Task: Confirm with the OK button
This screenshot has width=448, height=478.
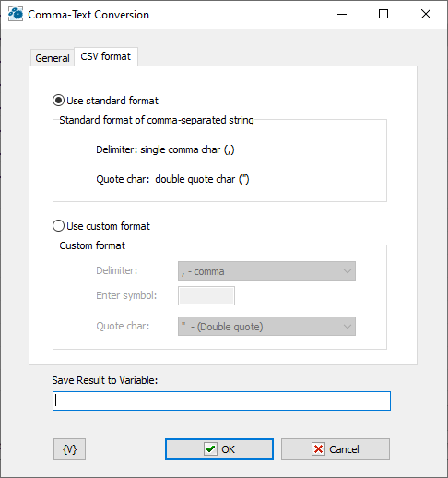Action: [219, 449]
